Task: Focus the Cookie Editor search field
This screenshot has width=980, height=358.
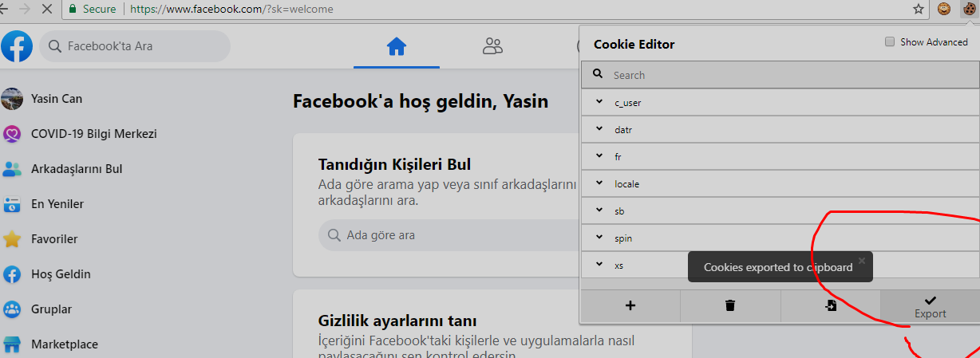Action: (780, 75)
